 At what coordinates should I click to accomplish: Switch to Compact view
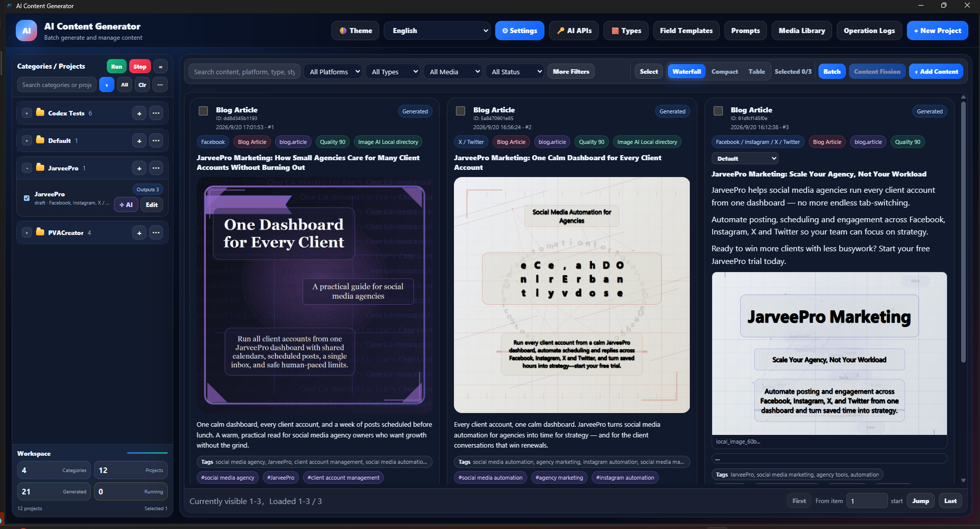[x=724, y=72]
